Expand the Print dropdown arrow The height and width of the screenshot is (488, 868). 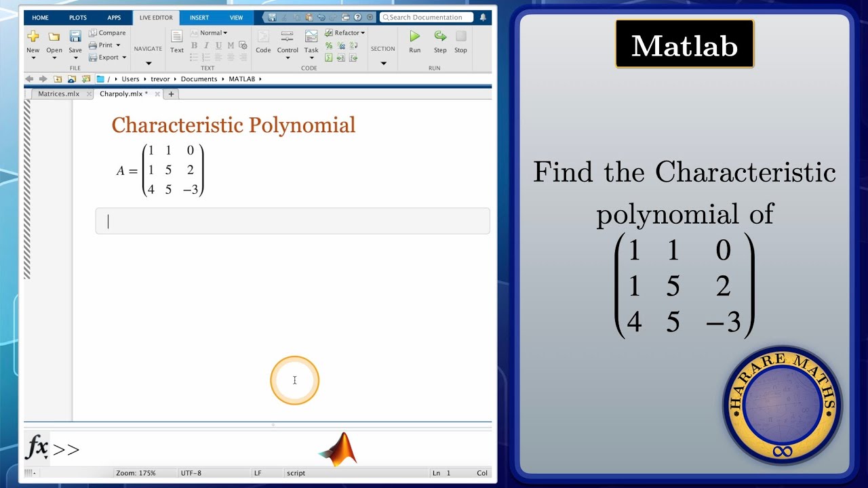click(x=118, y=45)
